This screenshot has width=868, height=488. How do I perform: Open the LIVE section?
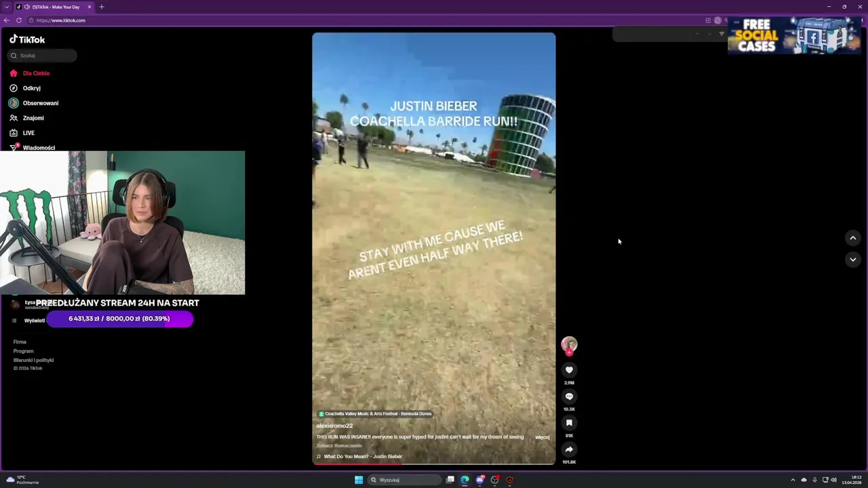pos(28,133)
